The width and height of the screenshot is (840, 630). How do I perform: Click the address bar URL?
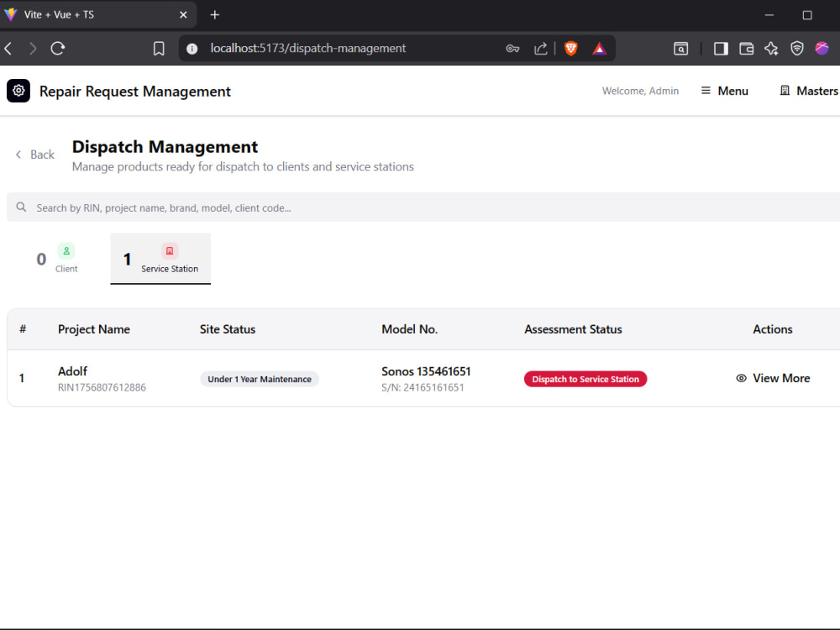[x=308, y=48]
